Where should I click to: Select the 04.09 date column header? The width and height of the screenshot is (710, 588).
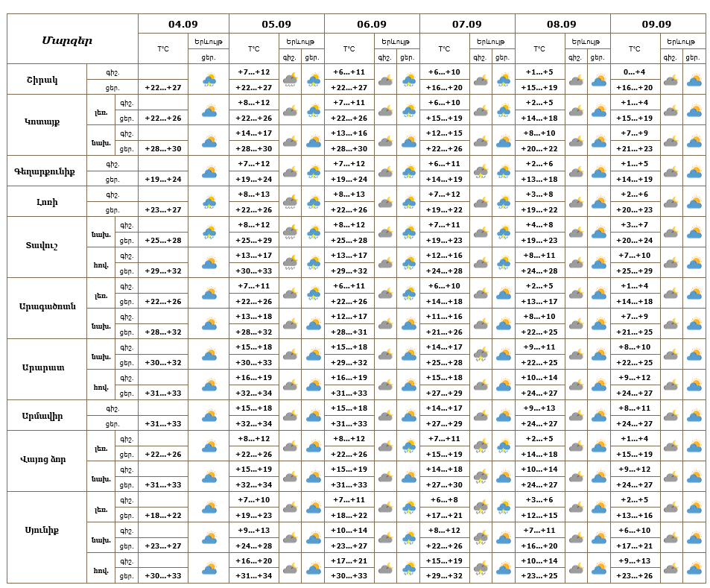coord(183,24)
